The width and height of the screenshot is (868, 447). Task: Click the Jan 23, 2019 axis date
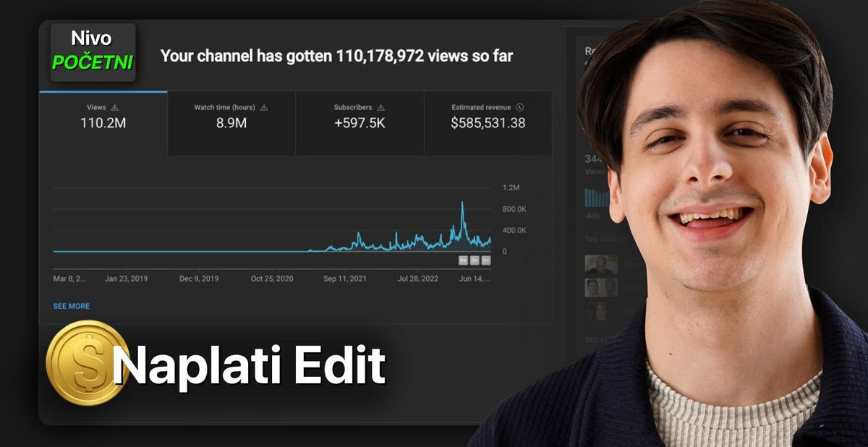pyautogui.click(x=126, y=278)
